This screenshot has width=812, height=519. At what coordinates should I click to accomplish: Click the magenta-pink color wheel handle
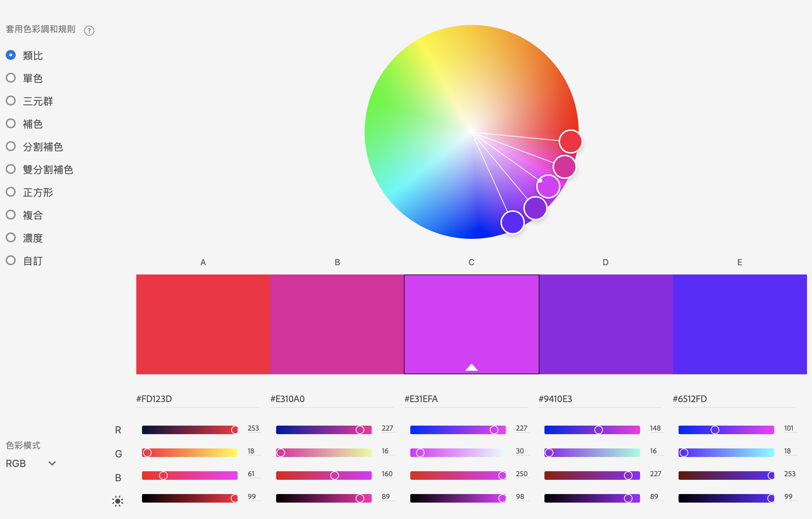click(x=564, y=166)
